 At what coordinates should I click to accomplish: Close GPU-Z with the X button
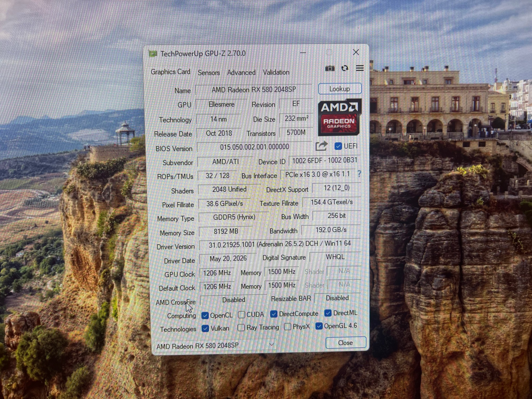(356, 52)
